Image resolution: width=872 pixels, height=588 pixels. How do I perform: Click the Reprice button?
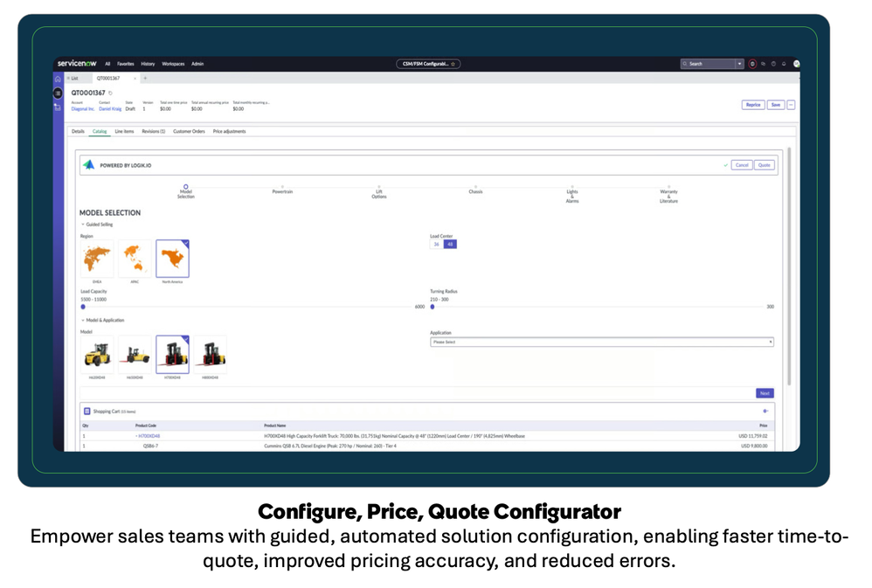click(753, 104)
